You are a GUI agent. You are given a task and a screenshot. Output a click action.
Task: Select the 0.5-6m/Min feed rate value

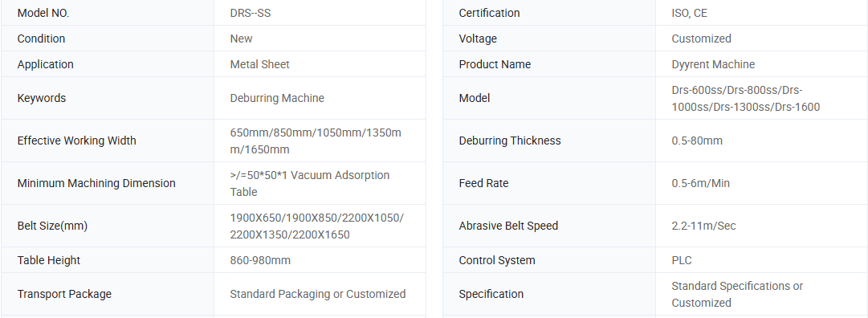click(x=701, y=183)
